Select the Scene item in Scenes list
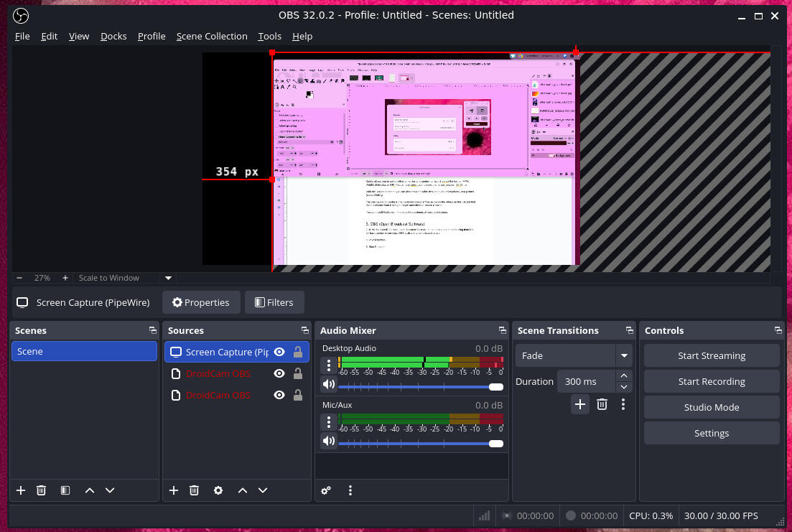Viewport: 792px width, 532px height. (x=84, y=351)
